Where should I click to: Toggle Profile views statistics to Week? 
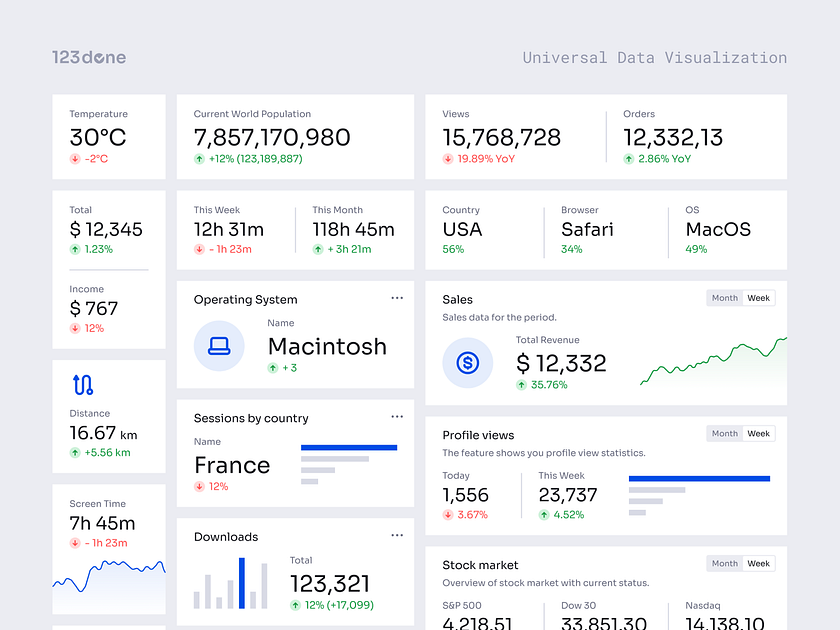(758, 433)
